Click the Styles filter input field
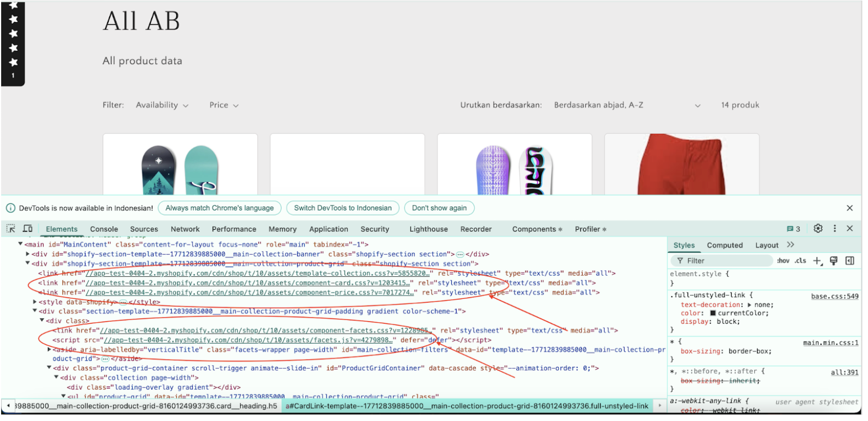This screenshot has height=421, width=868. point(721,261)
